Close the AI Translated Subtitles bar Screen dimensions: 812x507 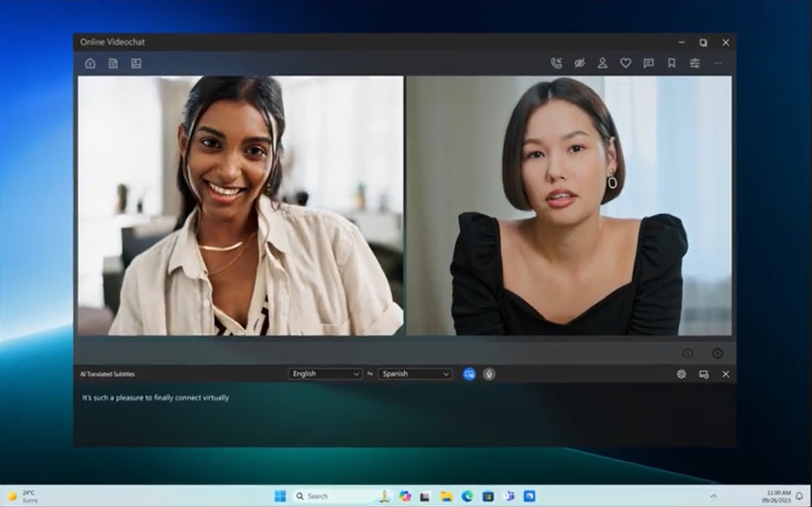[x=725, y=374]
